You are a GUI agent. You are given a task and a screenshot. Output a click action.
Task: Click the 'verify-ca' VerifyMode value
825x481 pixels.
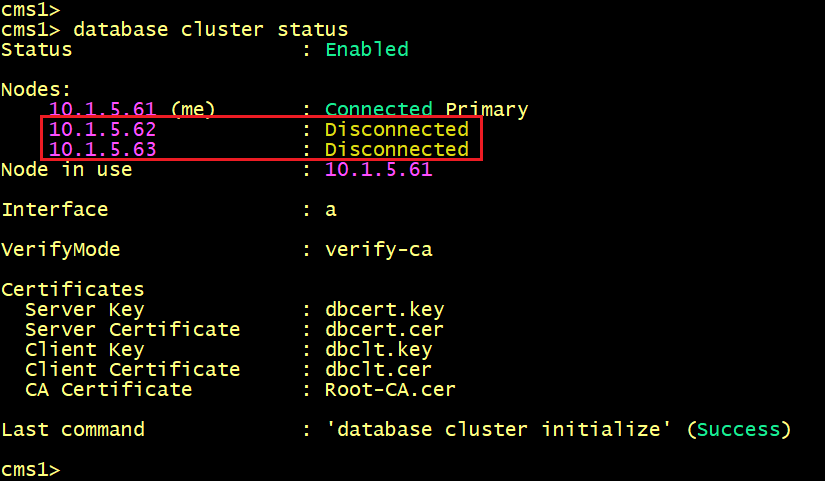click(379, 249)
